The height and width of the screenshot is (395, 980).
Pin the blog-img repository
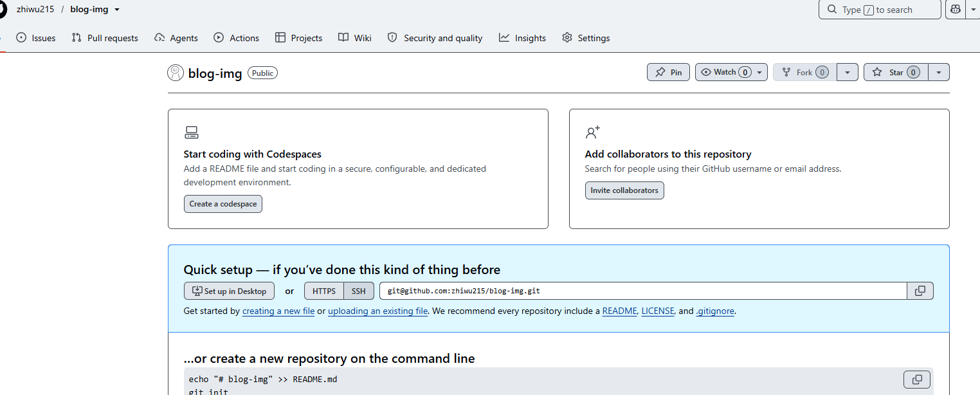[668, 72]
